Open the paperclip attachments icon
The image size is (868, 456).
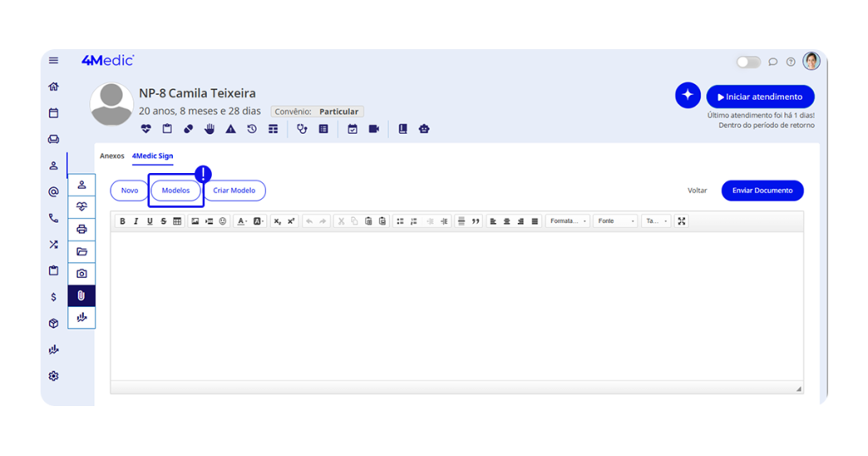click(x=81, y=296)
